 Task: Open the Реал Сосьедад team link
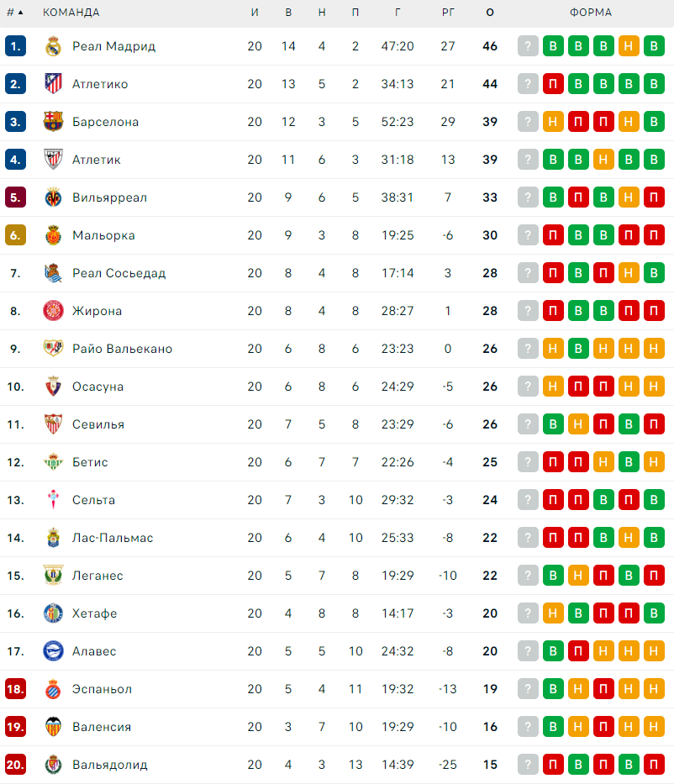[x=118, y=273]
